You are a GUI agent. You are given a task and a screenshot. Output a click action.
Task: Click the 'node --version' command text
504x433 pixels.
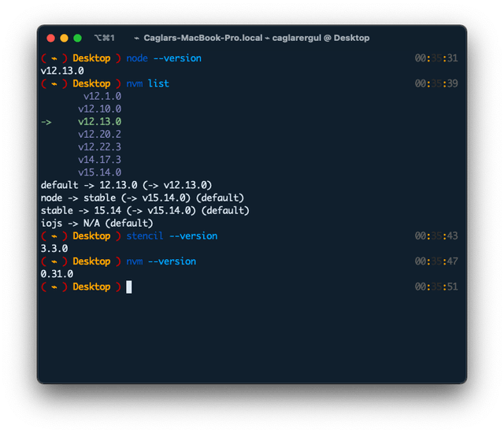(164, 58)
